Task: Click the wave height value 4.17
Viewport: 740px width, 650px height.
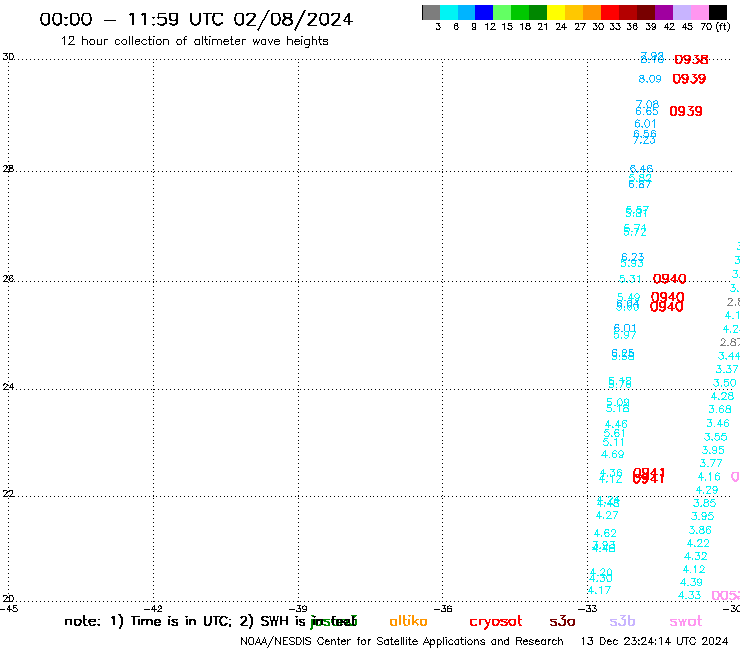Action: click(599, 590)
